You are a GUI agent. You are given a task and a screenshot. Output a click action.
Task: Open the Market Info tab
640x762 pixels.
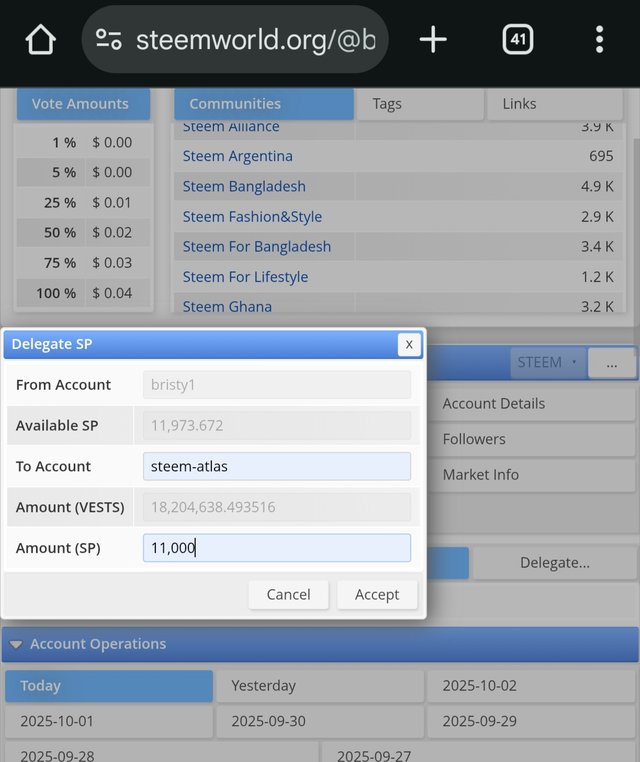pyautogui.click(x=533, y=475)
